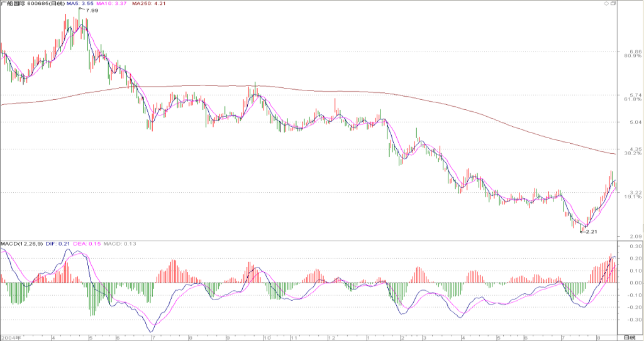
Task: Click the 7.99 high-price arrow marker
Action: coord(89,10)
